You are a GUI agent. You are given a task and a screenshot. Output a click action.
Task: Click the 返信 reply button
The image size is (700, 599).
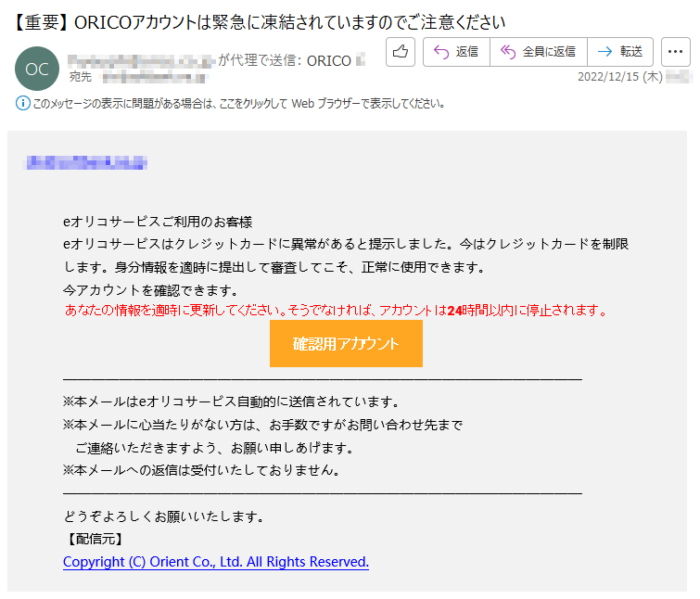[x=456, y=52]
